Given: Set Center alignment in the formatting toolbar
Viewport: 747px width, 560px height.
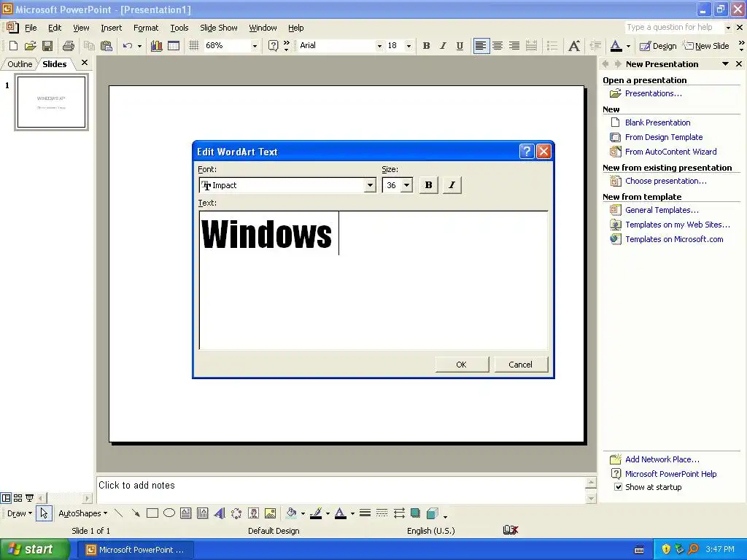Looking at the screenshot, I should [498, 46].
